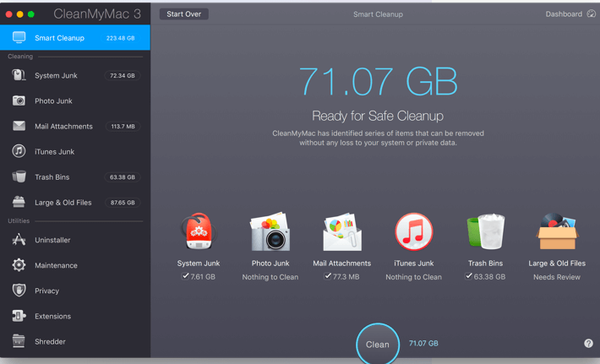Click the Maintenance gear icon in sidebar
600x364 pixels.
pos(19,264)
